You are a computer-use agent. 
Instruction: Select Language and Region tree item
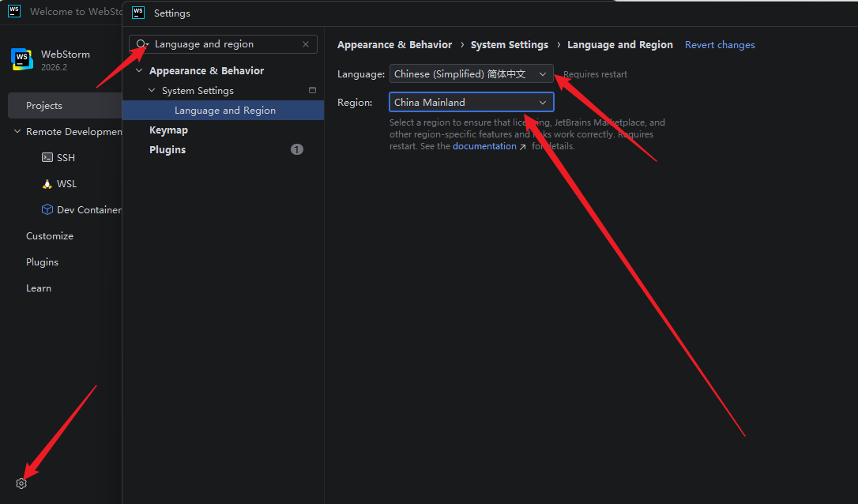click(224, 110)
